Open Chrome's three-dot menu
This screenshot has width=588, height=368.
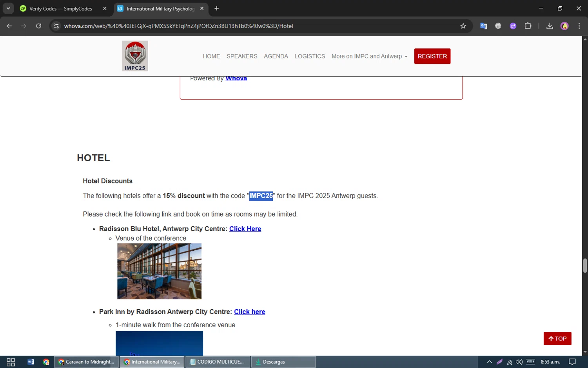[x=579, y=26]
